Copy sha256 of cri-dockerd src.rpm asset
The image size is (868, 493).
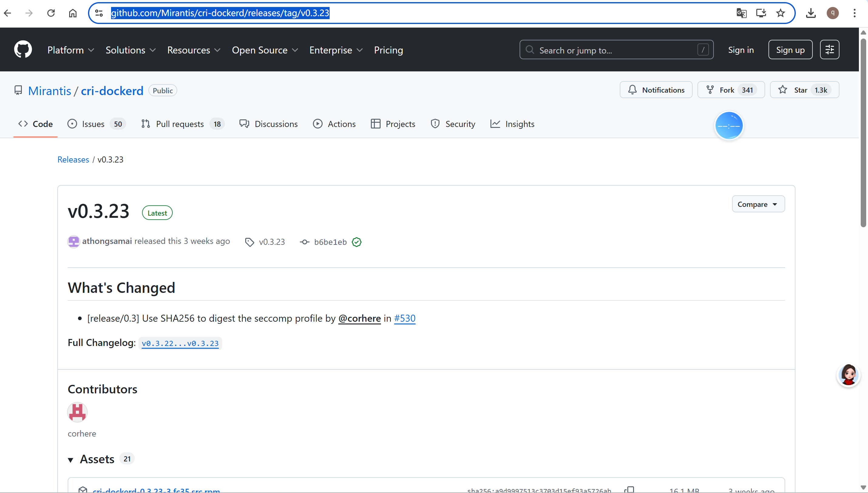click(629, 490)
